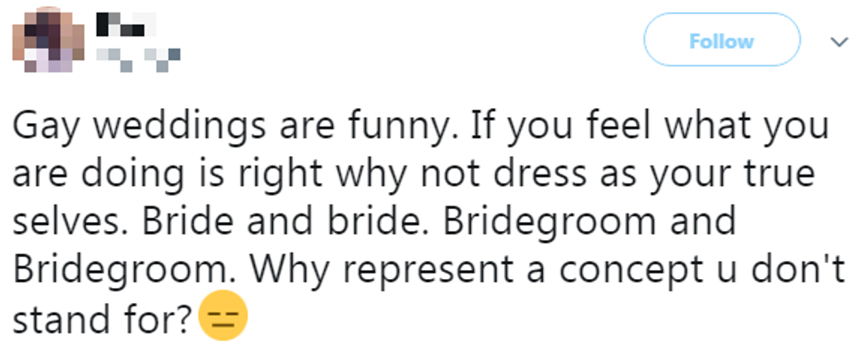Viewport: 868px width, 349px height.
Task: Click the words "Gay weddings" in tweet
Action: coord(136,127)
